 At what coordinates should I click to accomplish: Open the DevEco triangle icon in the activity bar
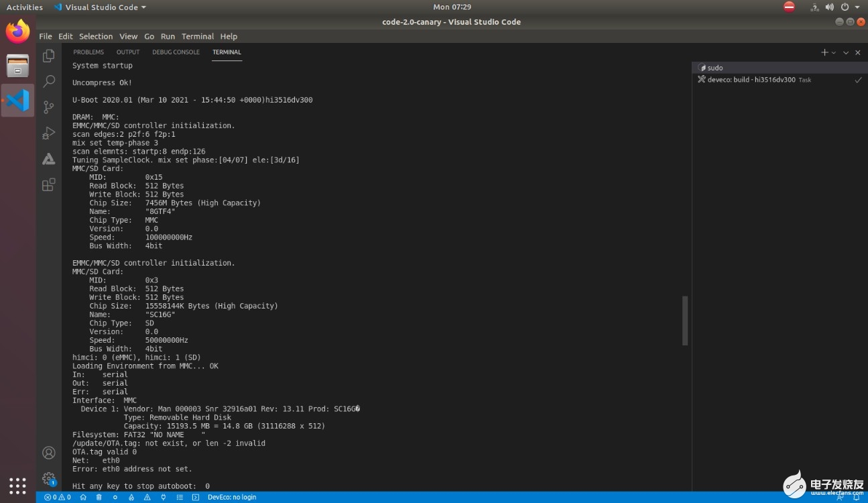[48, 159]
